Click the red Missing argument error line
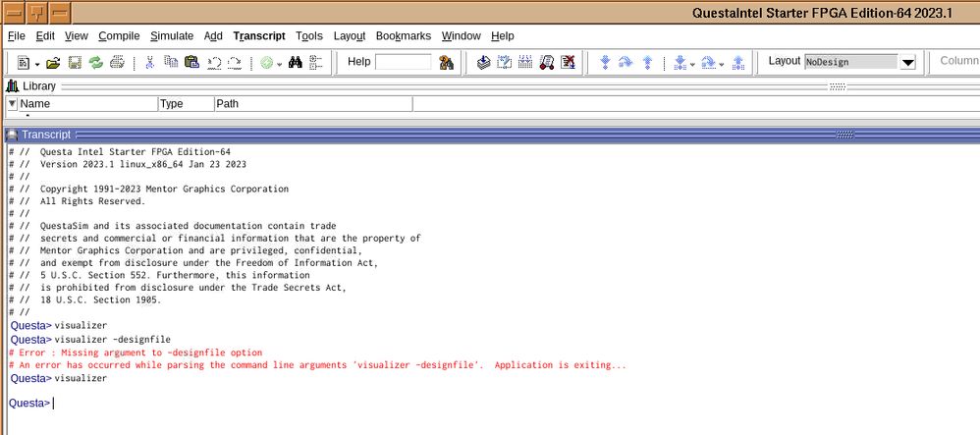This screenshot has height=435, width=980. click(136, 353)
